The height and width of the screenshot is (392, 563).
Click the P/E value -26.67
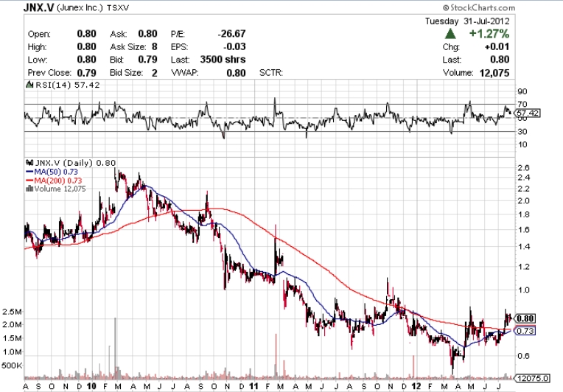pyautogui.click(x=231, y=34)
